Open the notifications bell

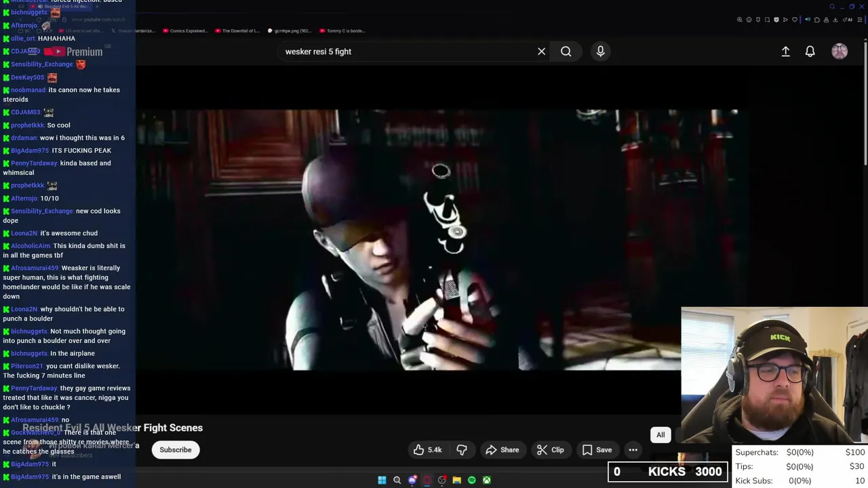(x=810, y=52)
